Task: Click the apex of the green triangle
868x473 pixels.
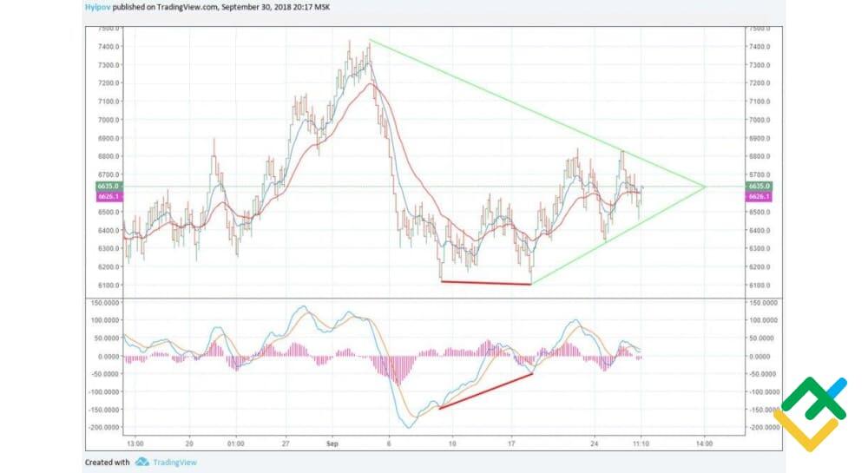Action: pyautogui.click(x=704, y=187)
